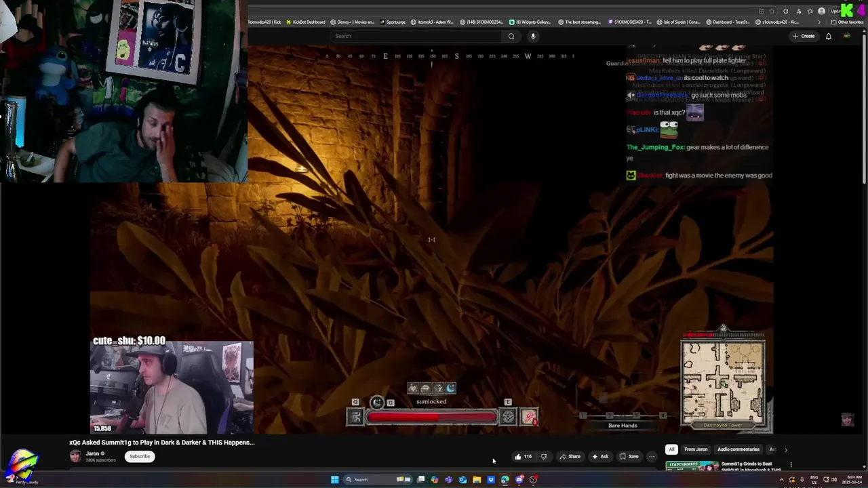Click video title xQc Asked Summit1g text
868x488 pixels.
click(x=161, y=442)
